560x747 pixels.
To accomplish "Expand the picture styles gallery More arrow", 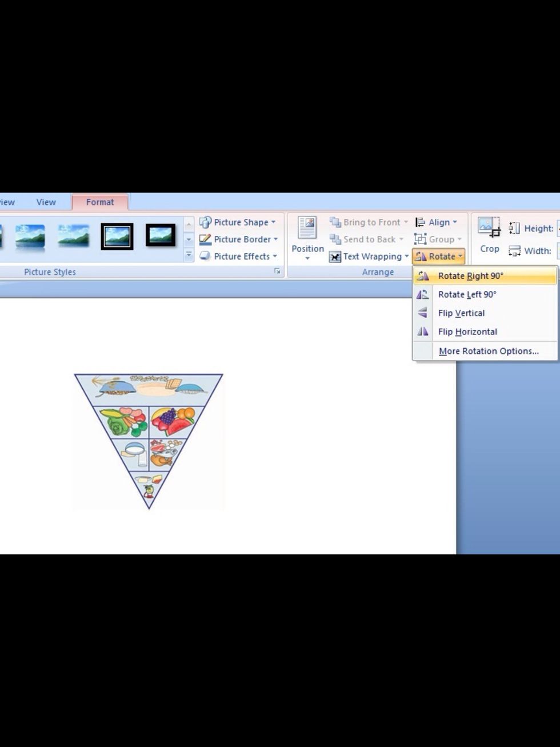I will (x=189, y=255).
